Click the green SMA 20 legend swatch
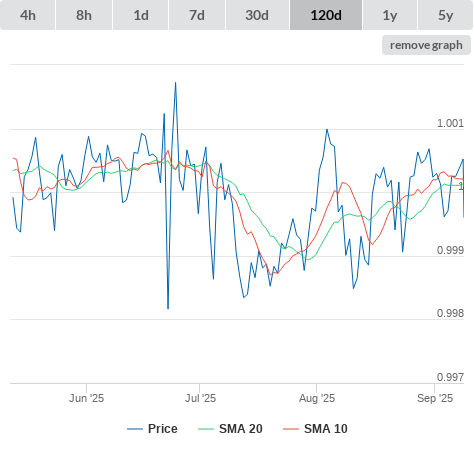 tap(206, 429)
